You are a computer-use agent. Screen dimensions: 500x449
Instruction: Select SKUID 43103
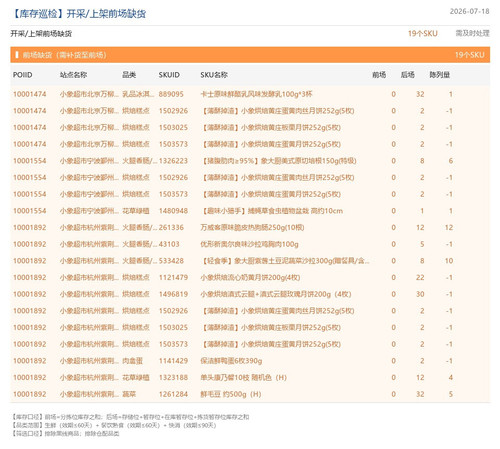[x=169, y=244]
